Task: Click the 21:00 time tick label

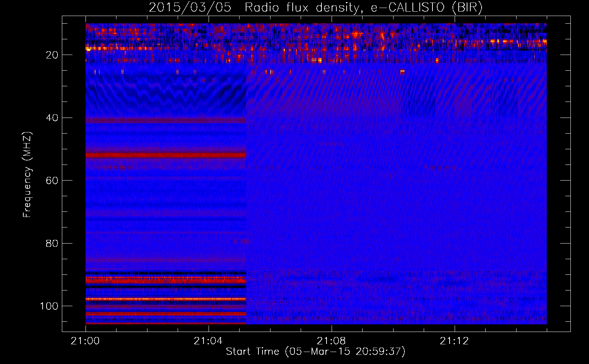Action: [x=85, y=341]
